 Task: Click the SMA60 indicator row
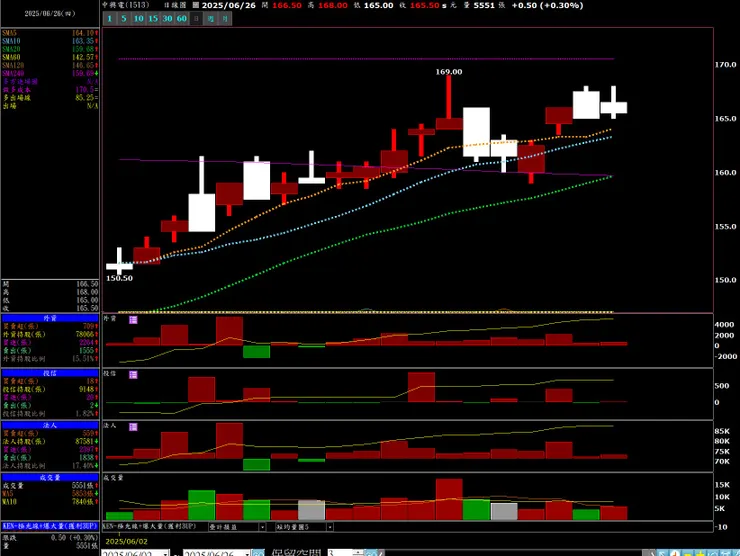50,57
